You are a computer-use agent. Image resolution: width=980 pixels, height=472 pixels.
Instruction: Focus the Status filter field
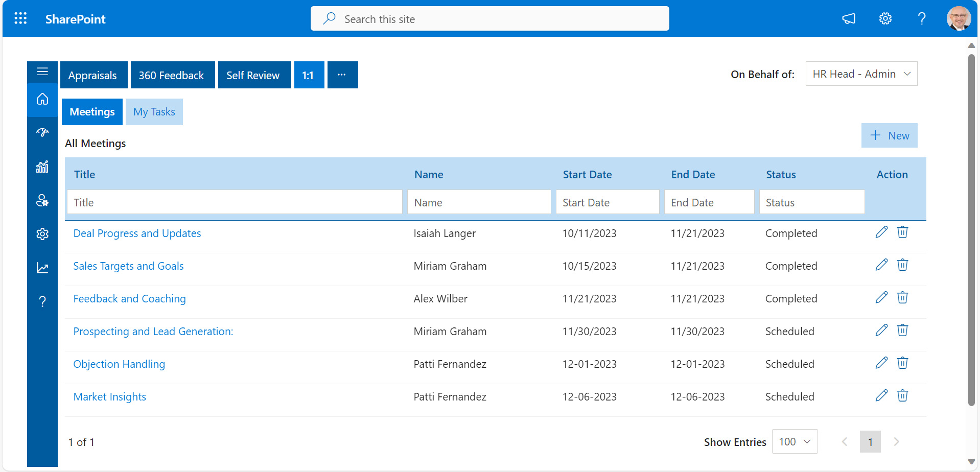(812, 202)
